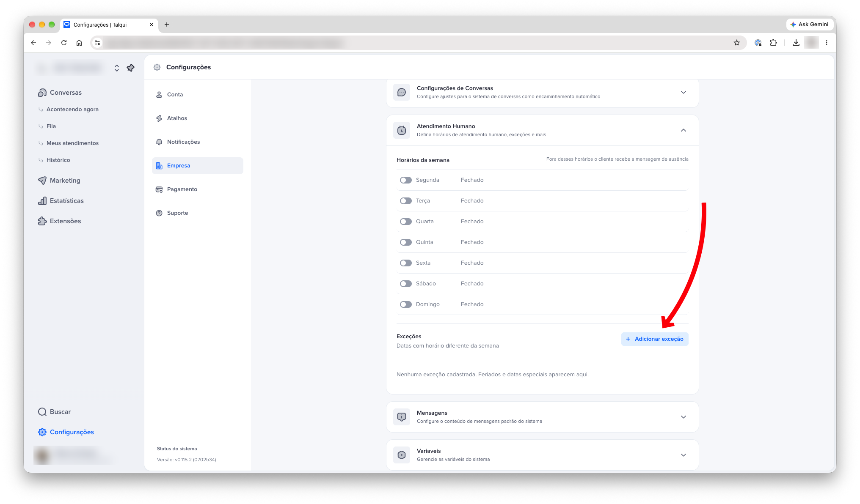The width and height of the screenshot is (860, 504).
Task: Open the Marketing section
Action: [x=59, y=181]
